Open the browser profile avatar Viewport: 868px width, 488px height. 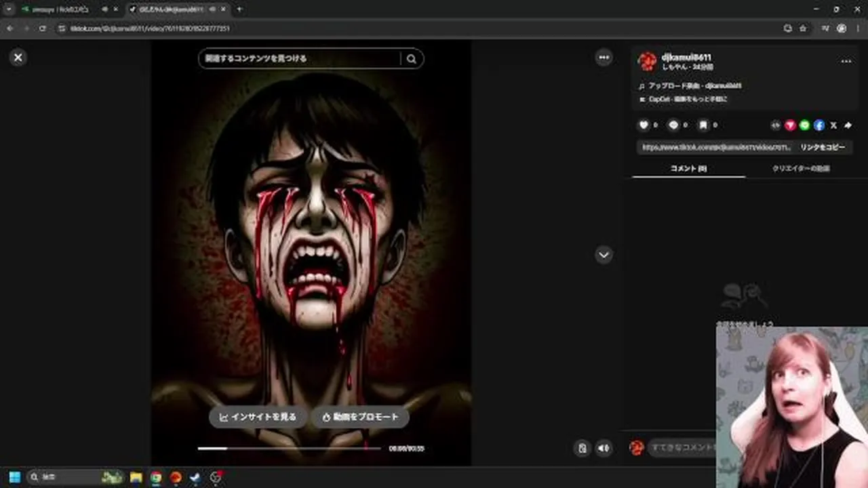(x=842, y=28)
